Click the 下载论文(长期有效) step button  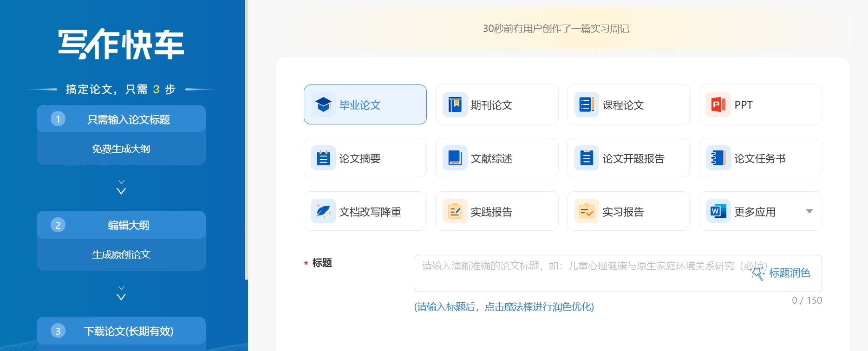pos(121,331)
